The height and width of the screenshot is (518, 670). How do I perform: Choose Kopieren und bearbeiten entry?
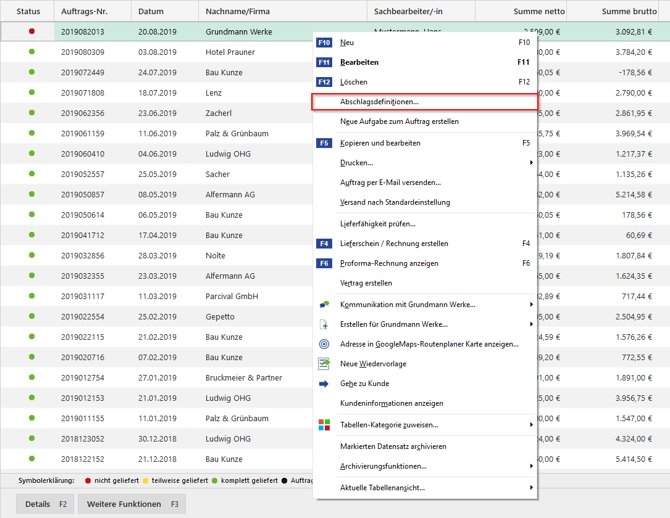pos(425,143)
